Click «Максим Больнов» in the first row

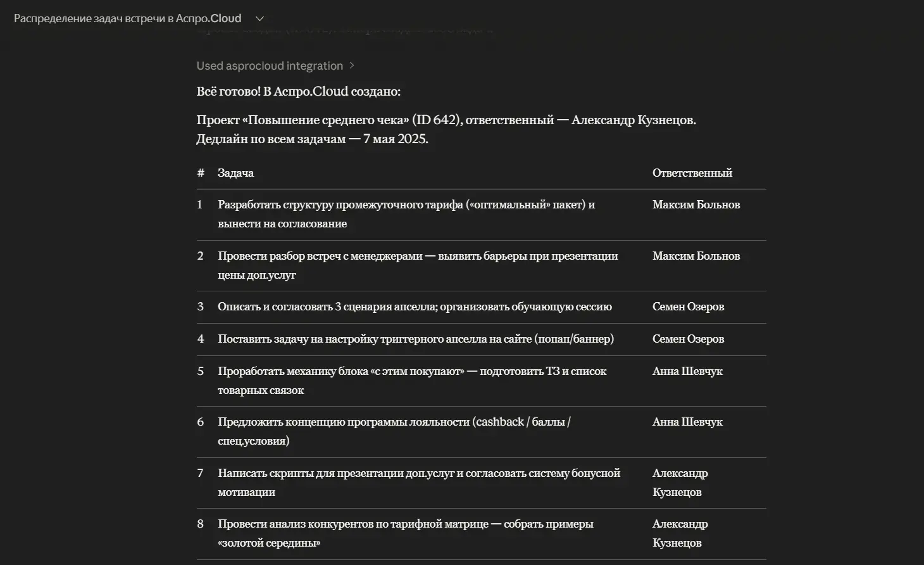696,205
